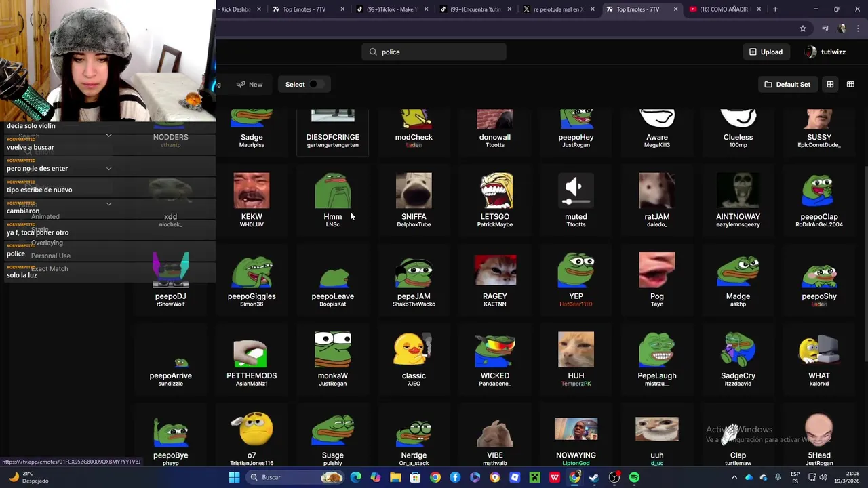Launch Spotify from the taskbar
This screenshot has height=488, width=868.
coord(634,477)
